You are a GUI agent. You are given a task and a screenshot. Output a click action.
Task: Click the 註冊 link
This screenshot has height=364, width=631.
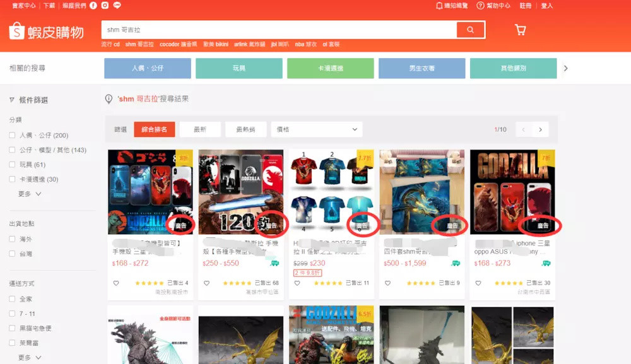click(x=526, y=6)
